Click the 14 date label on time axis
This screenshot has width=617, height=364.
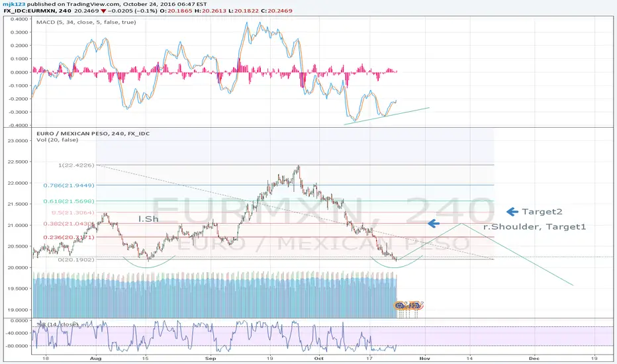click(470, 359)
